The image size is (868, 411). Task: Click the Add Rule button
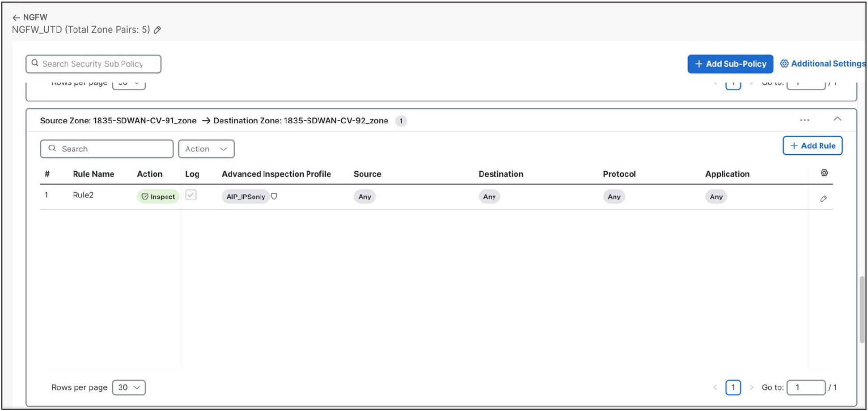tap(813, 145)
